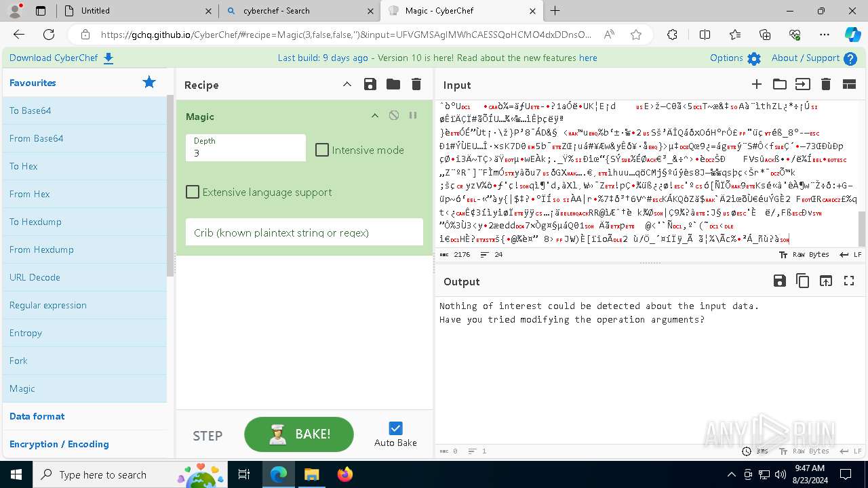
Task: Click the address bar URL
Action: point(346,35)
